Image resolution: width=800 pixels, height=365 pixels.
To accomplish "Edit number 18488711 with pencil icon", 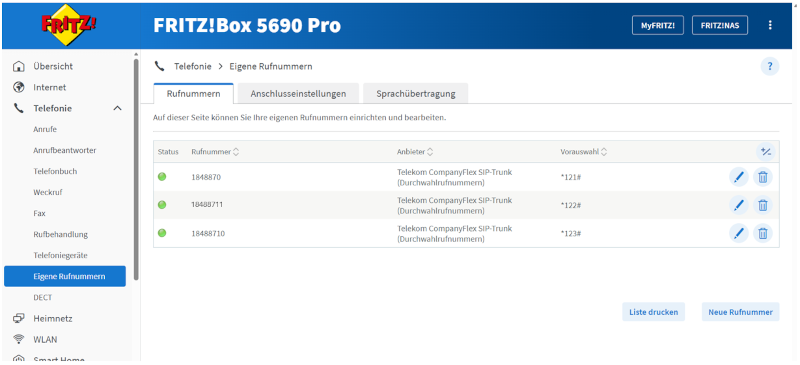I will click(x=738, y=205).
